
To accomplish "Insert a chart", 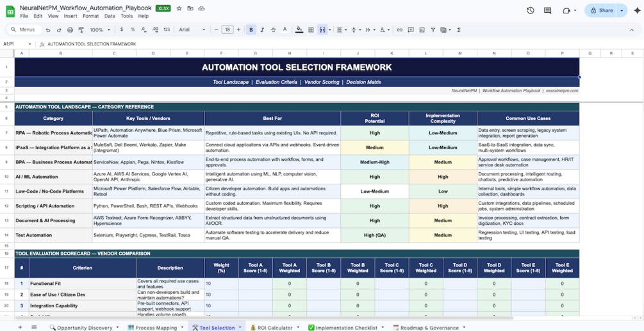I will (422, 30).
